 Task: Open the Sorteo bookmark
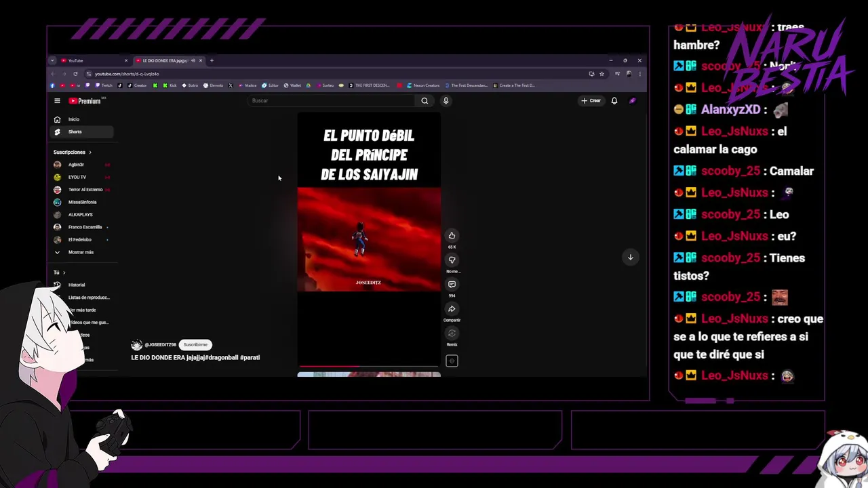pos(325,85)
